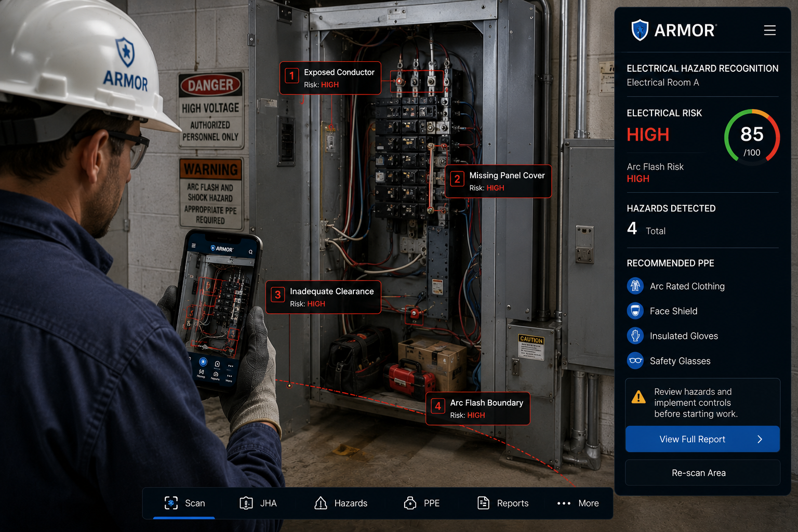This screenshot has width=798, height=532.
Task: Click the Total label beside count
Action: pos(655,231)
